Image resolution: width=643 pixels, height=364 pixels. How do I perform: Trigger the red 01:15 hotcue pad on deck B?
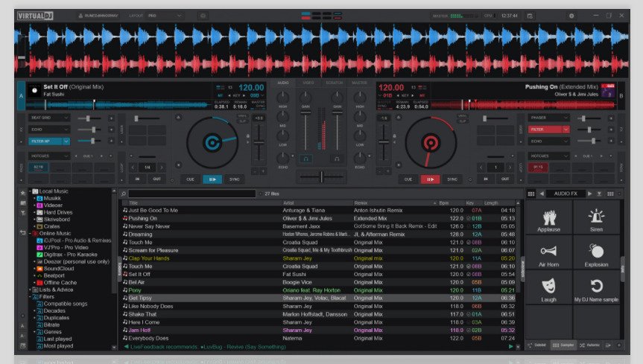coord(538,167)
